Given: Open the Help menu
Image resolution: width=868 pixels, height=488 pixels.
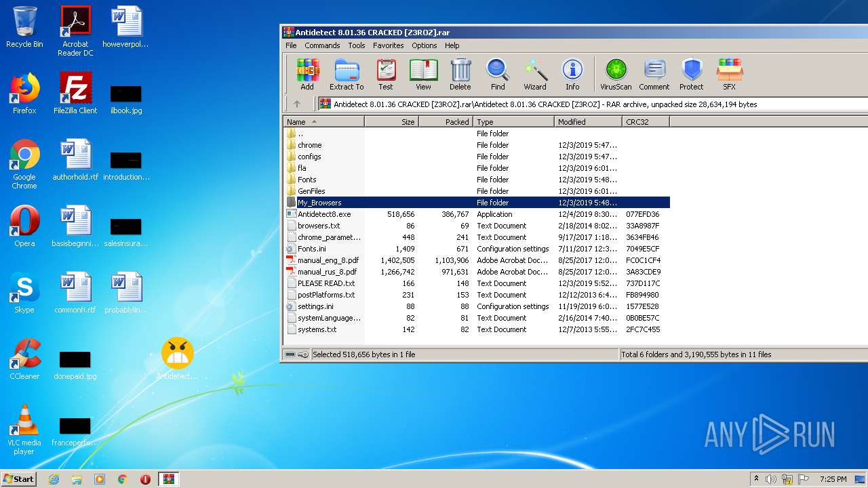Looking at the screenshot, I should [x=452, y=45].
